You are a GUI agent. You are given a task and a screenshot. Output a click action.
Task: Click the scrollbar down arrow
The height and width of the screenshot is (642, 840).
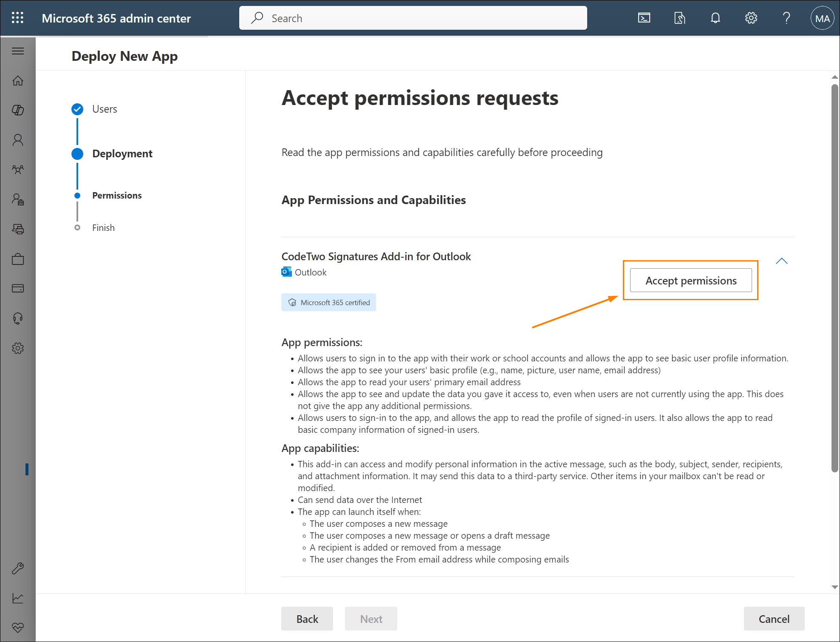click(x=834, y=587)
